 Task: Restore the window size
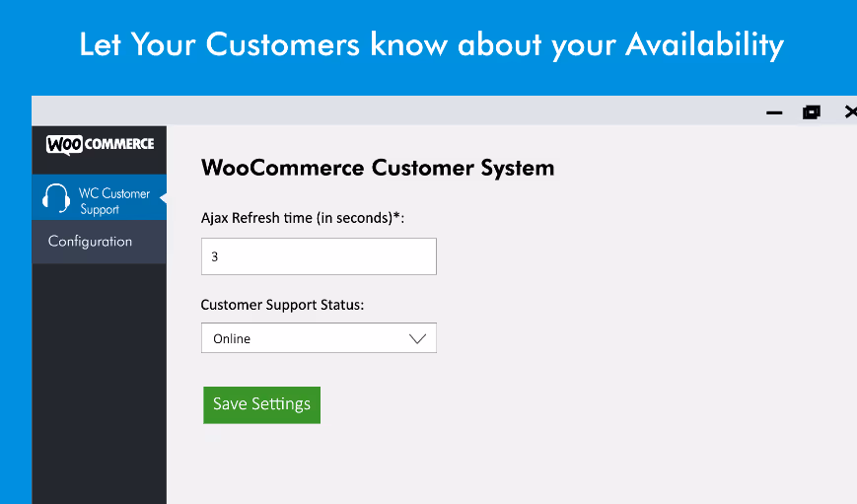coord(811,112)
